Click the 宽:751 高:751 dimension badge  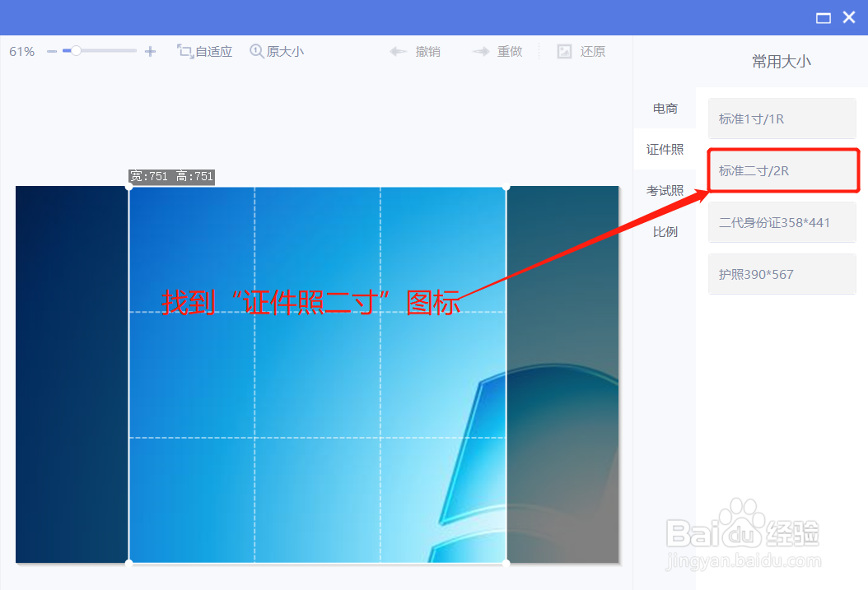171,175
